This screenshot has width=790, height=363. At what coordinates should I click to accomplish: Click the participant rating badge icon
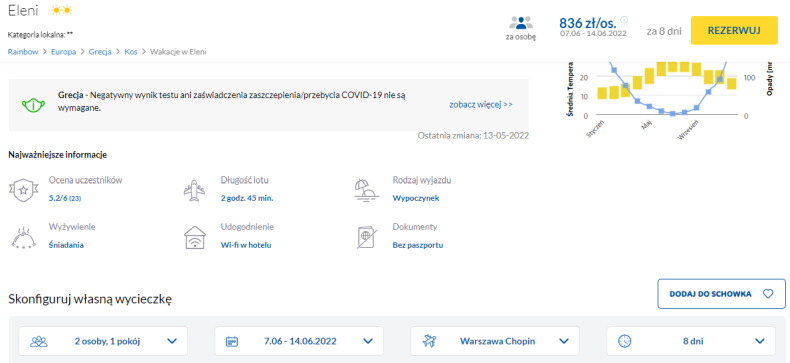(x=22, y=190)
